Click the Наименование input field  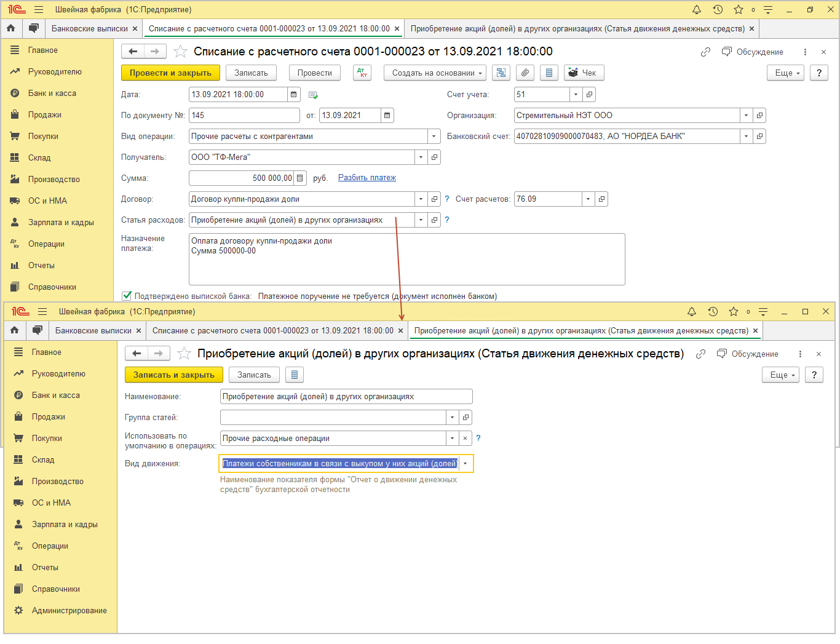(346, 397)
